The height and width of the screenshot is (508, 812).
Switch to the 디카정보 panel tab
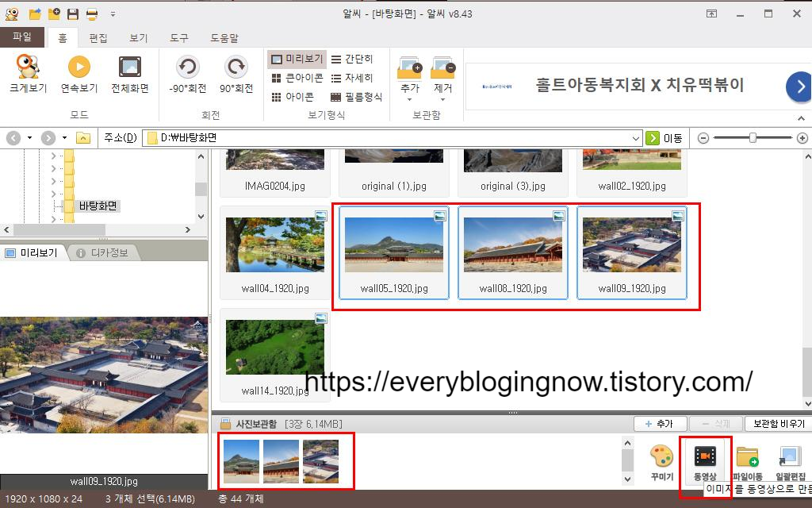pos(102,252)
